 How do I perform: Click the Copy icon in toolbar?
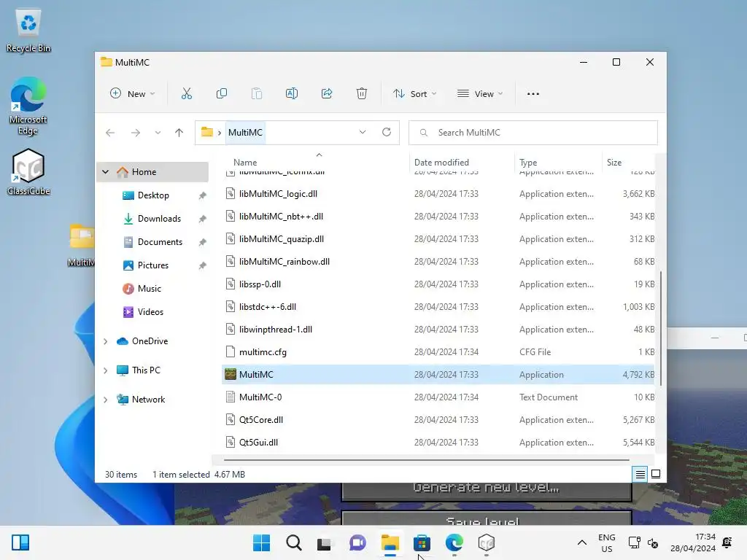pyautogui.click(x=222, y=94)
